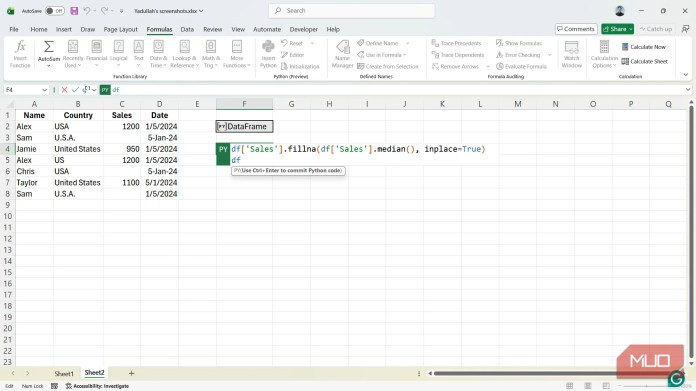Click Reset Python runtime
Image resolution: width=696 pixels, height=391 pixels.
coord(292,43)
